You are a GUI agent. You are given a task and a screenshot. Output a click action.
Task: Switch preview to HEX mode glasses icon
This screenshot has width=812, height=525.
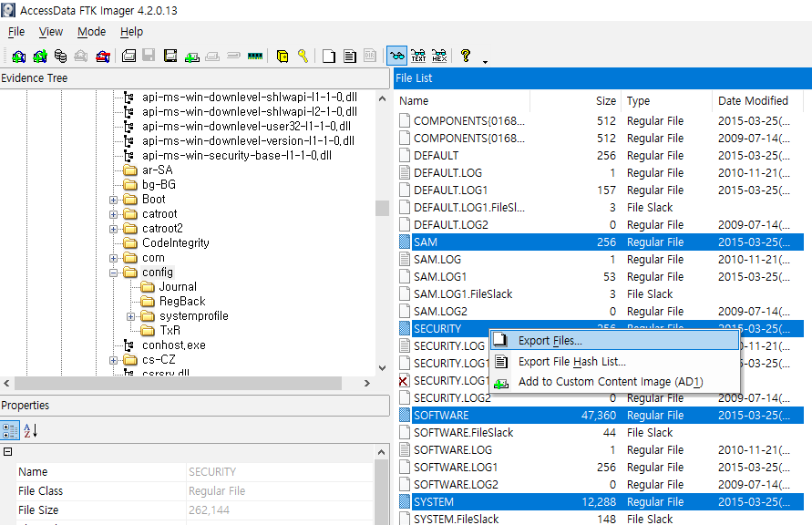(439, 56)
